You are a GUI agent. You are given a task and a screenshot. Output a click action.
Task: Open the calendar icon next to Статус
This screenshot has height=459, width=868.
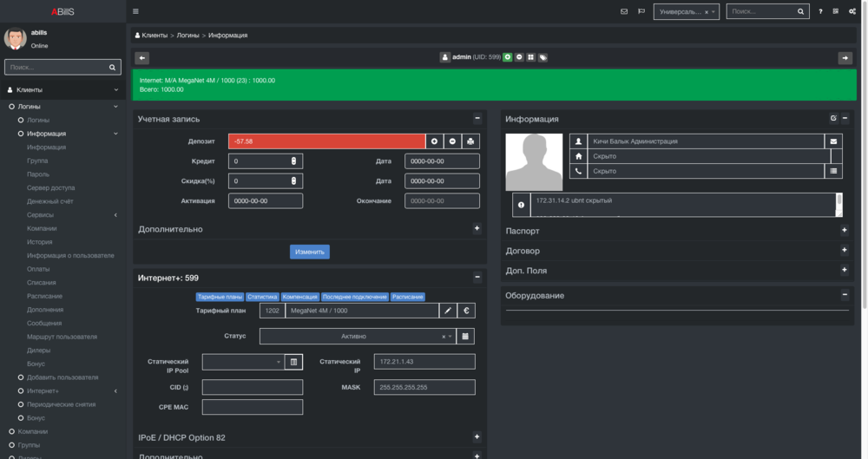coord(466,336)
